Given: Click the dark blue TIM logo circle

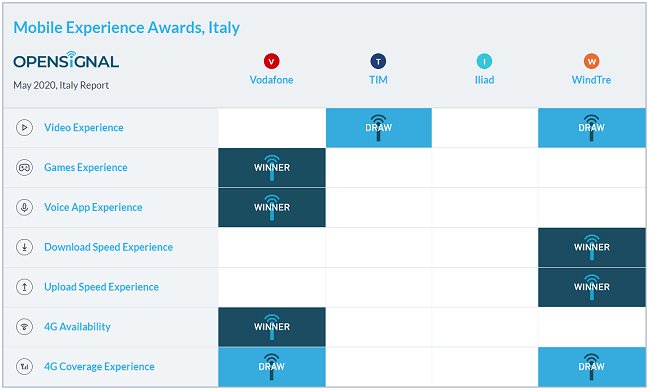Looking at the screenshot, I should click(378, 61).
